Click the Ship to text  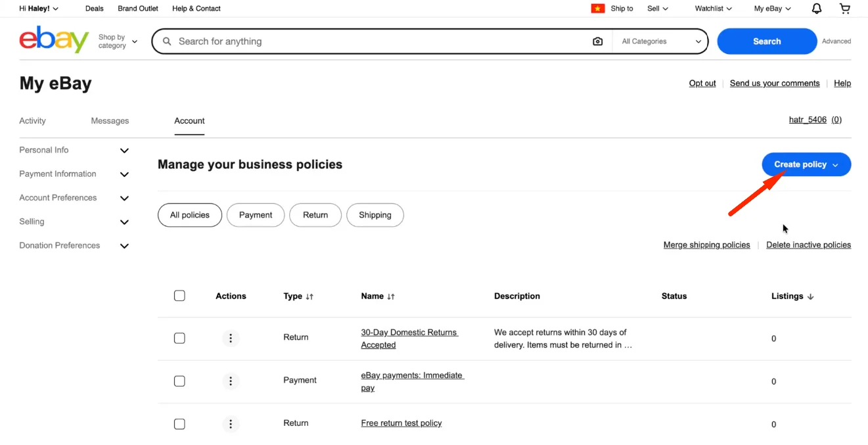coord(622,9)
